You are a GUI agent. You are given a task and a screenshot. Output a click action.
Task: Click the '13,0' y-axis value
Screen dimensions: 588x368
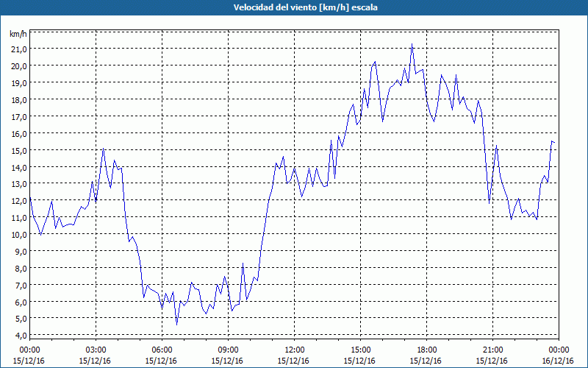point(19,184)
